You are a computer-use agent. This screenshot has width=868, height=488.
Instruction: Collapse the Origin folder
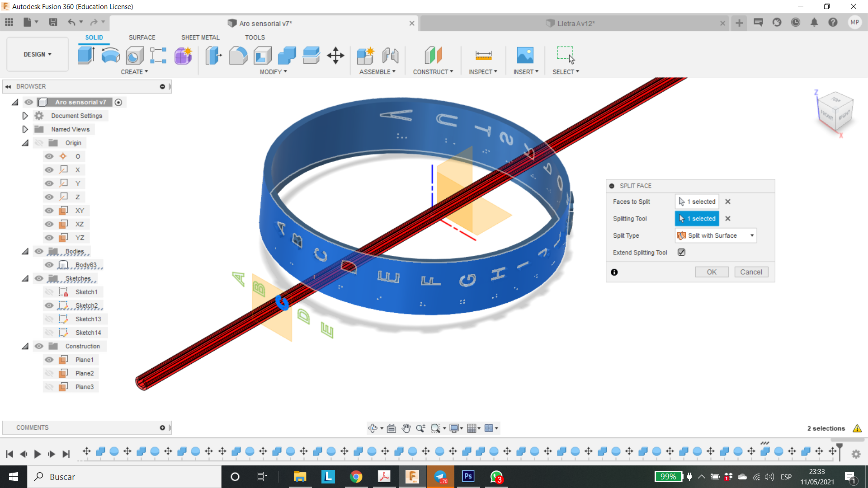point(25,143)
